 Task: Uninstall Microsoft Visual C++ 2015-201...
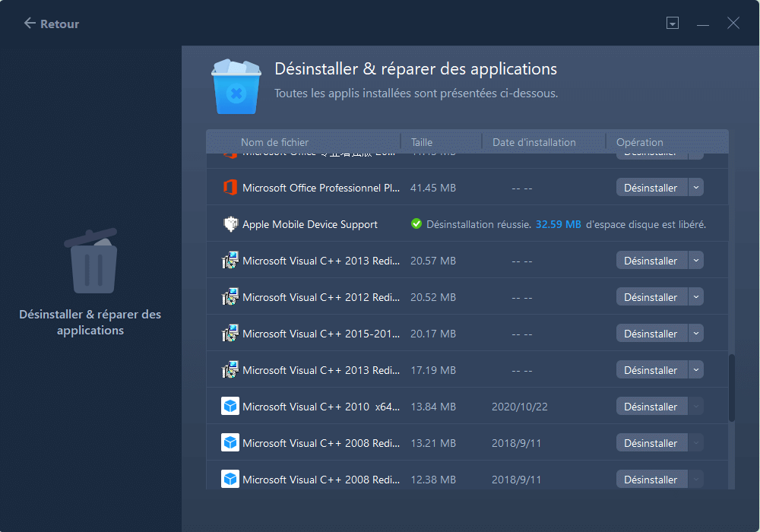pos(651,334)
